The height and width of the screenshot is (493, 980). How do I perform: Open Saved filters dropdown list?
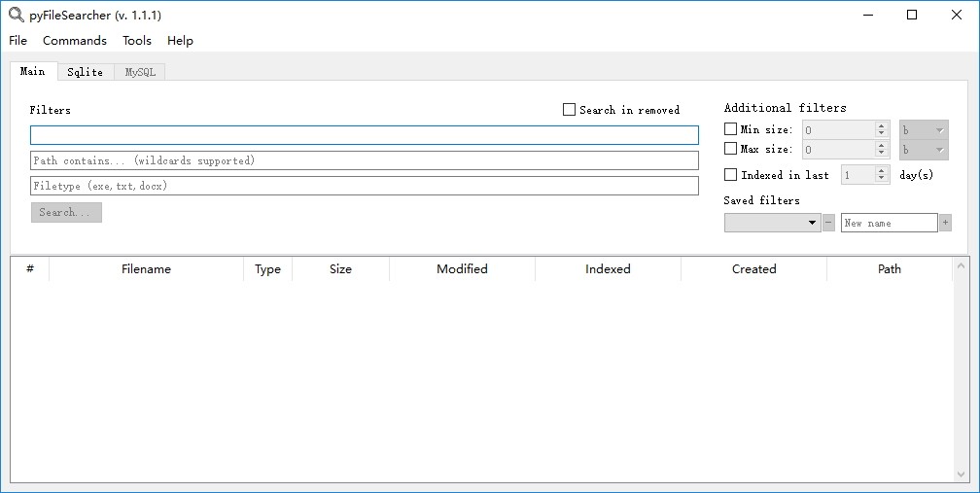[x=773, y=223]
